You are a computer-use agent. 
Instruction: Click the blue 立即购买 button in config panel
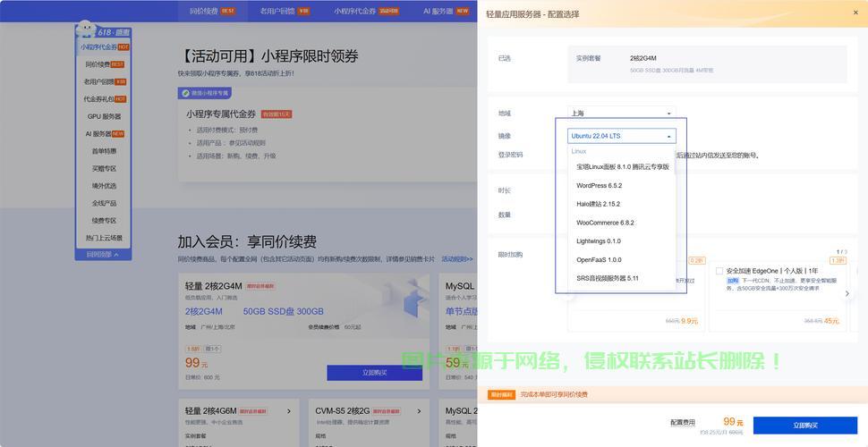pos(804,426)
